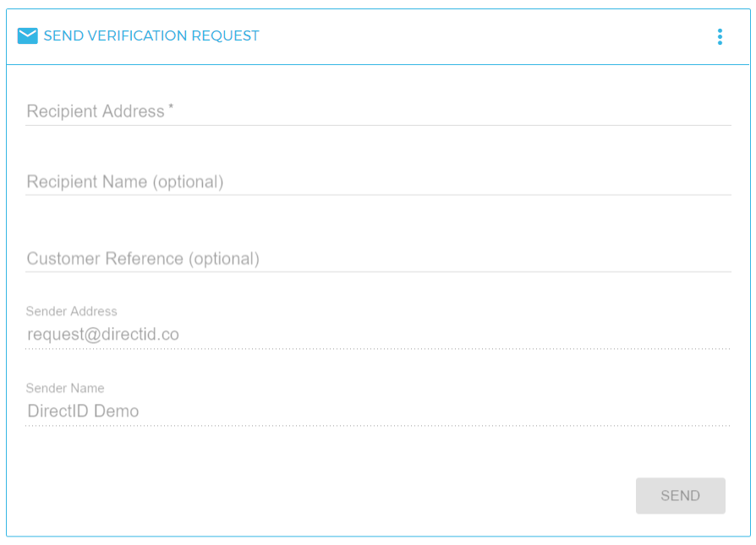
Task: Click into Customer Reference (optional) field
Action: click(378, 259)
